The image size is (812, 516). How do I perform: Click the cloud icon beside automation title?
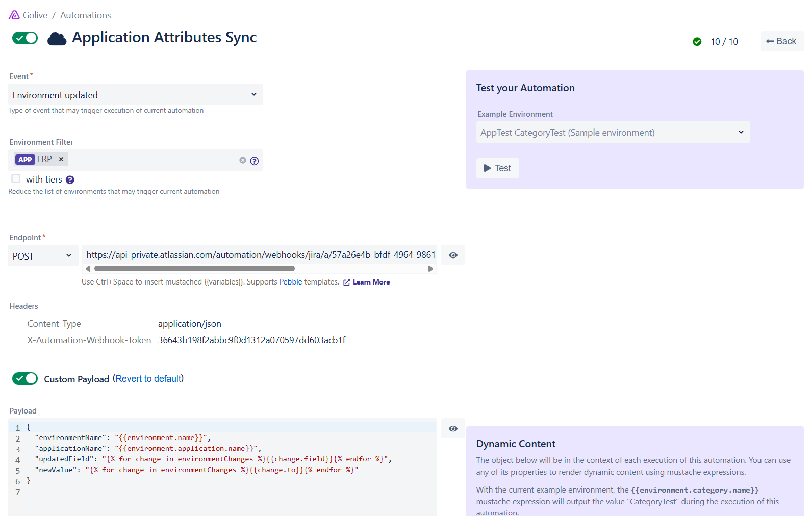pos(57,39)
